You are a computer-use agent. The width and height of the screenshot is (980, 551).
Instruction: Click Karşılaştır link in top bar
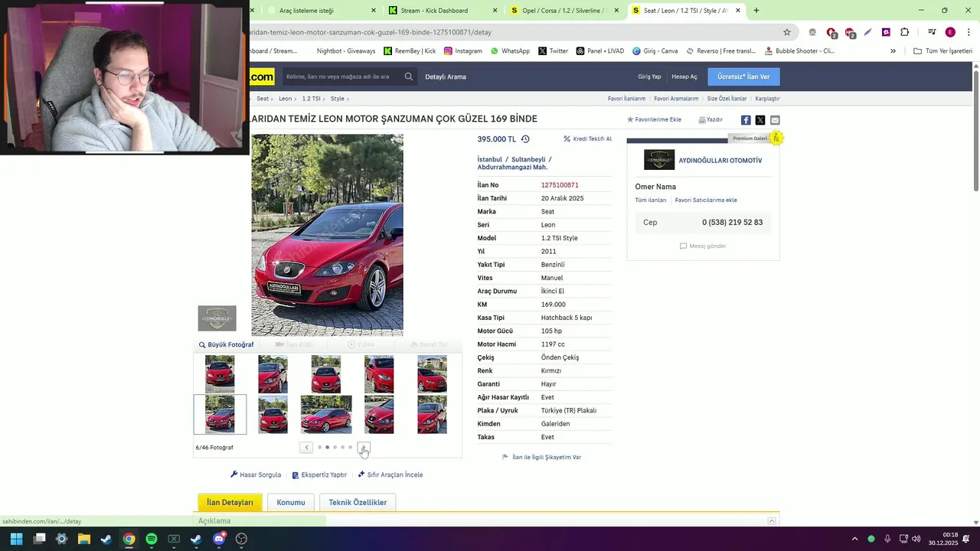pos(767,99)
